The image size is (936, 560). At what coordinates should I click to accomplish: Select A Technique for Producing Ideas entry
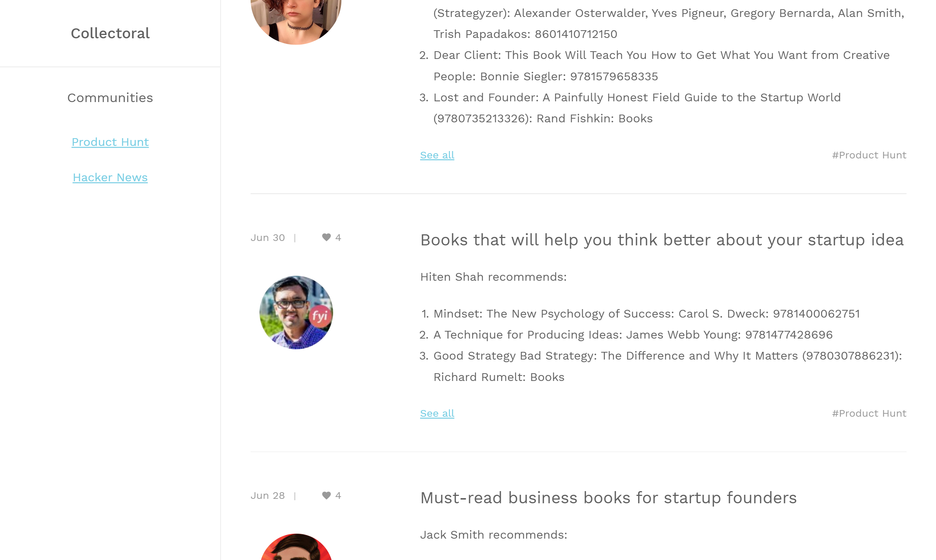[633, 335]
